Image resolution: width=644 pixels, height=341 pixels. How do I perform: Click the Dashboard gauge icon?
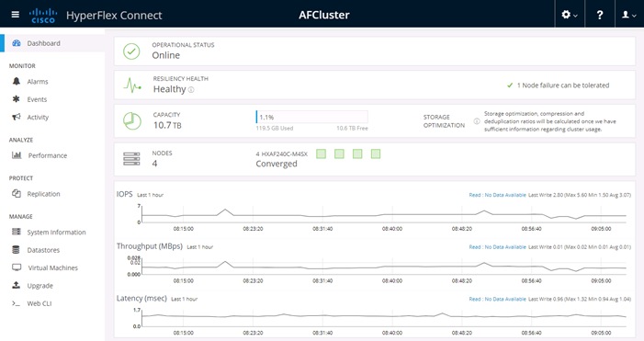[17, 43]
